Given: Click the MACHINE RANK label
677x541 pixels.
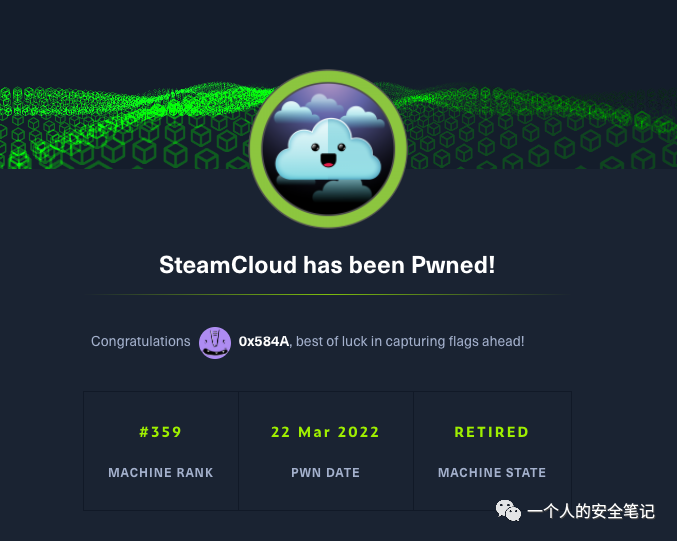Looking at the screenshot, I should pos(161,472).
